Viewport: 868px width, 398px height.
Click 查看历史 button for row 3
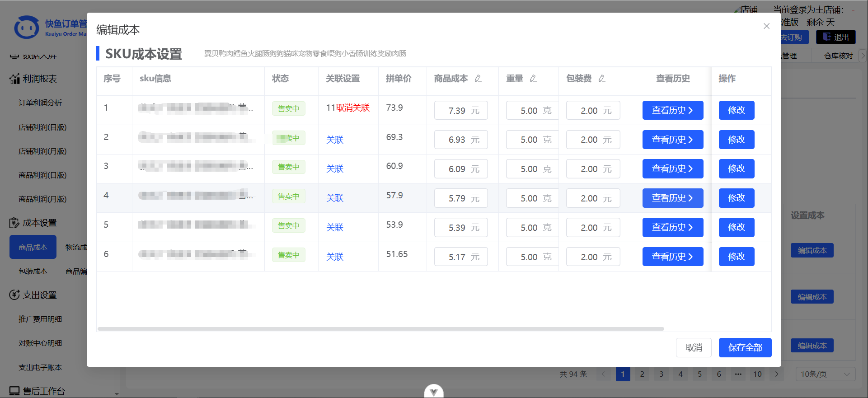pyautogui.click(x=673, y=169)
